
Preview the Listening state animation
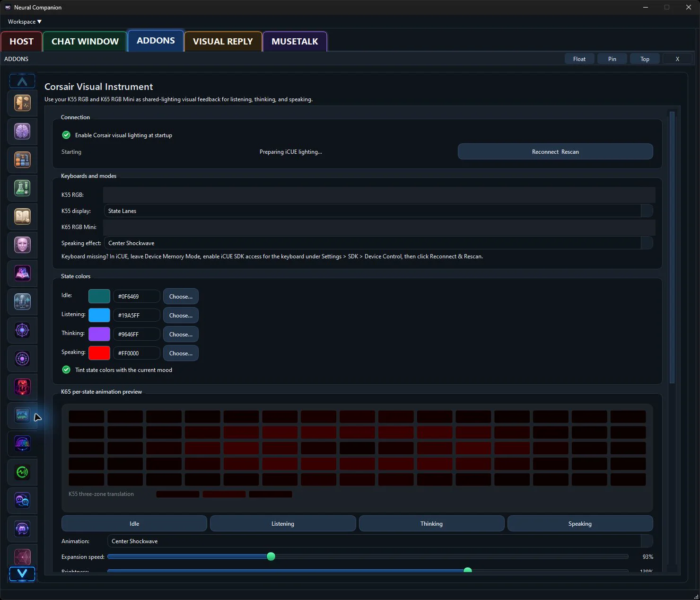(283, 524)
